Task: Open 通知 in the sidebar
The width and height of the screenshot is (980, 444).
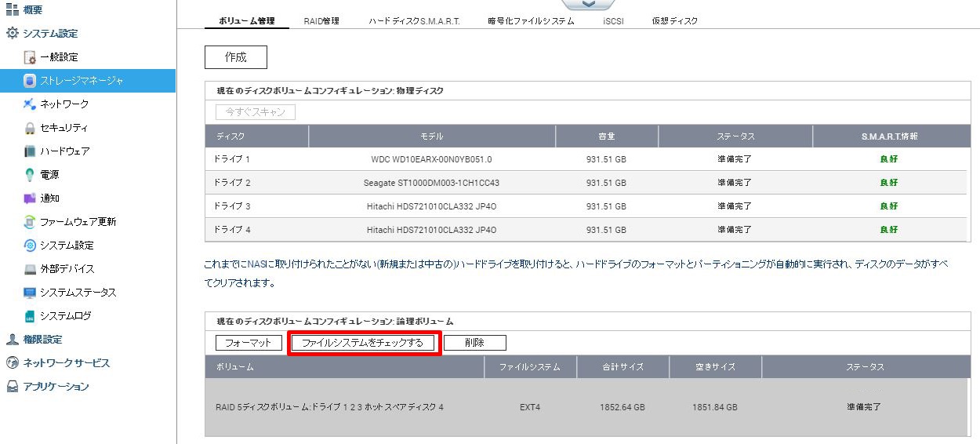Action: (x=49, y=198)
